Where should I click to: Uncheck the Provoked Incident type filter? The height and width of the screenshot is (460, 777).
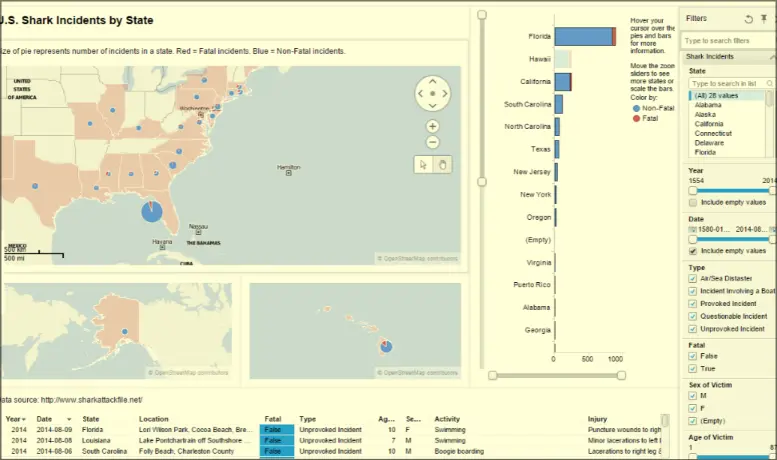(x=693, y=303)
